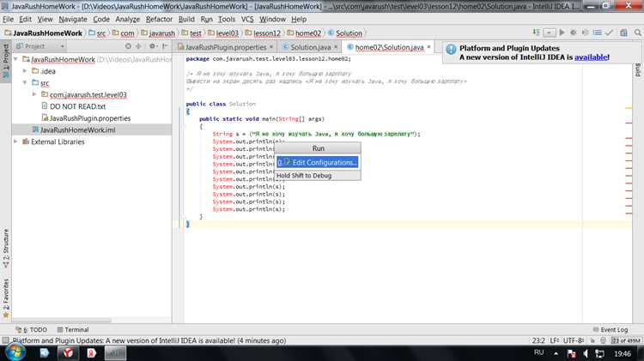Viewport: 644px width, 361px height.
Task: Open the Analyze menu
Action: point(127,19)
